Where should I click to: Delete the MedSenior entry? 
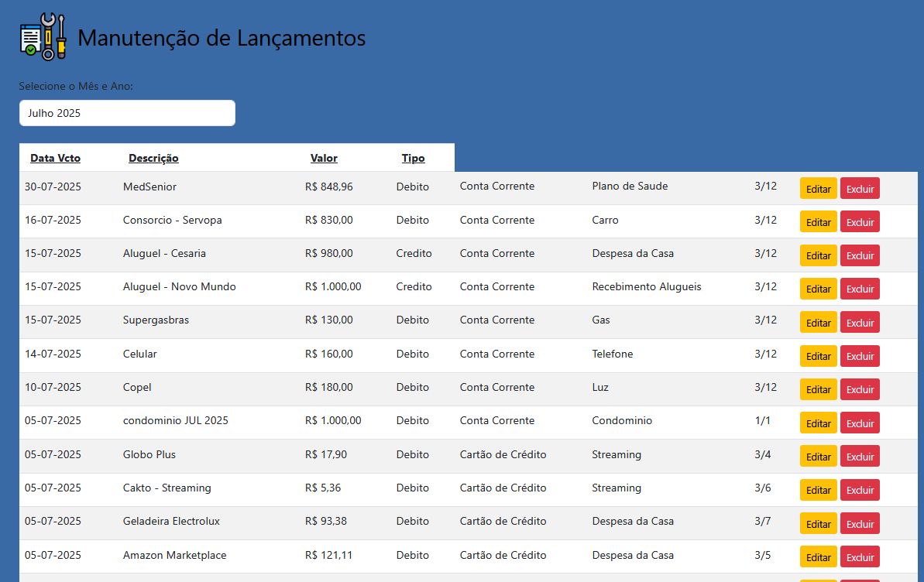pyautogui.click(x=860, y=189)
